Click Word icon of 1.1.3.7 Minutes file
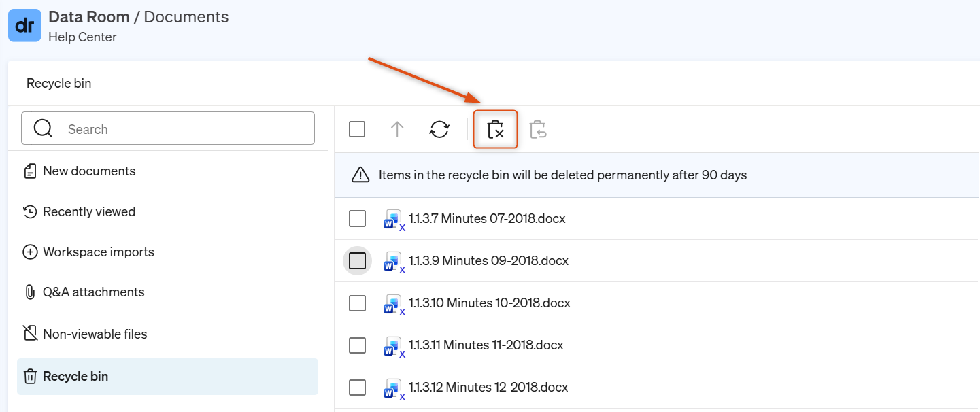The image size is (980, 412). click(x=394, y=220)
